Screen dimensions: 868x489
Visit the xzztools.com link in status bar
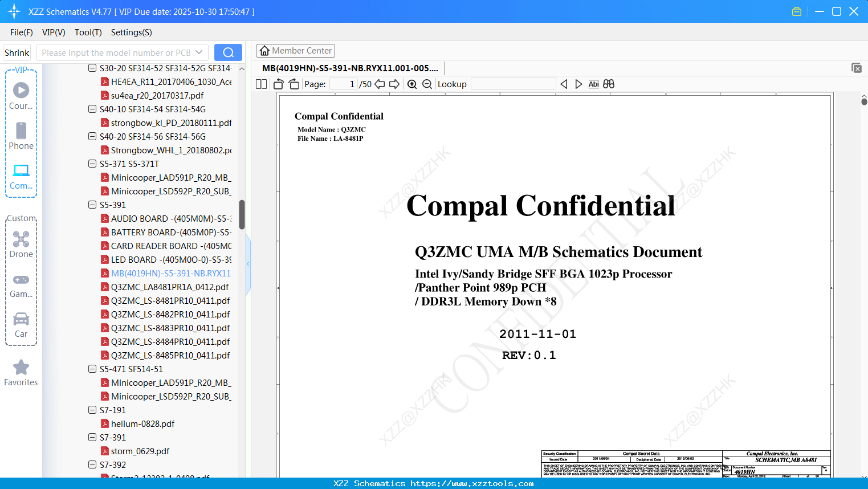[x=472, y=483]
